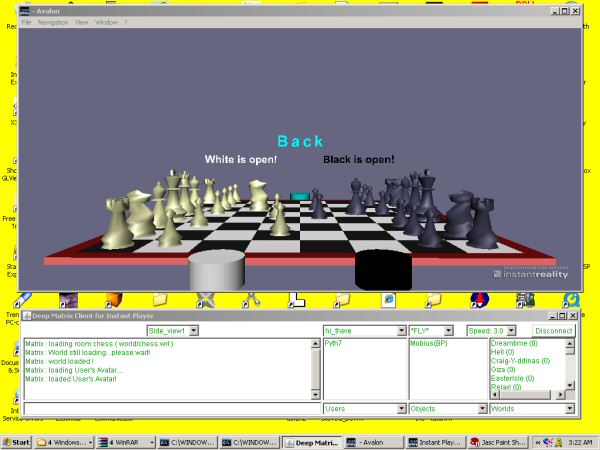Image resolution: width=600 pixels, height=450 pixels.
Task: Open the File menu
Action: (27, 22)
